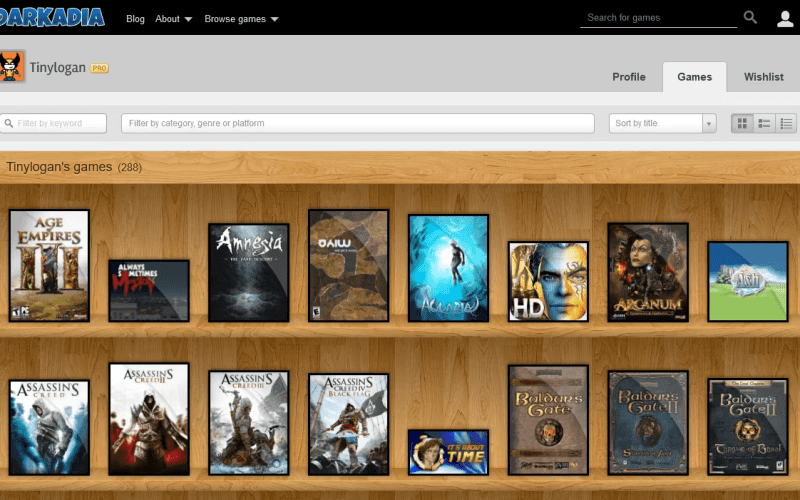The height and width of the screenshot is (500, 800).
Task: Expand the Browse games menu
Action: tap(241, 19)
